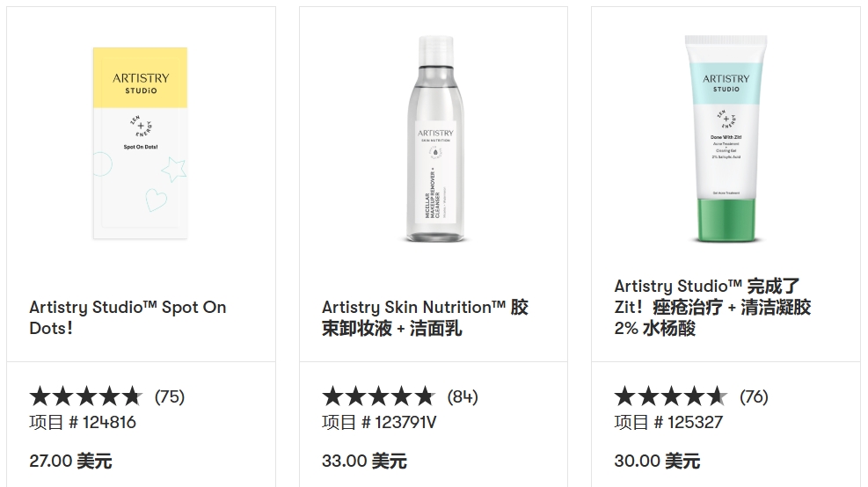868x487 pixels.
Task: Click the first star of Spot On Dots rating
Action: point(40,396)
